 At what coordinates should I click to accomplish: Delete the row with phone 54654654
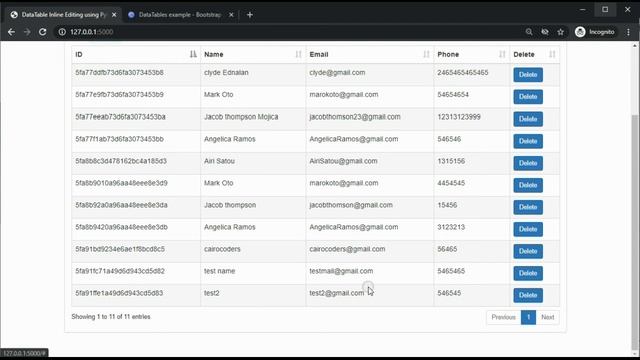coord(528,97)
